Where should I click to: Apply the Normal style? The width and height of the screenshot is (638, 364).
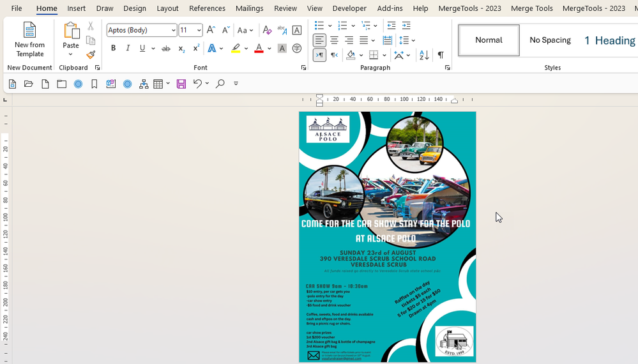click(x=489, y=40)
